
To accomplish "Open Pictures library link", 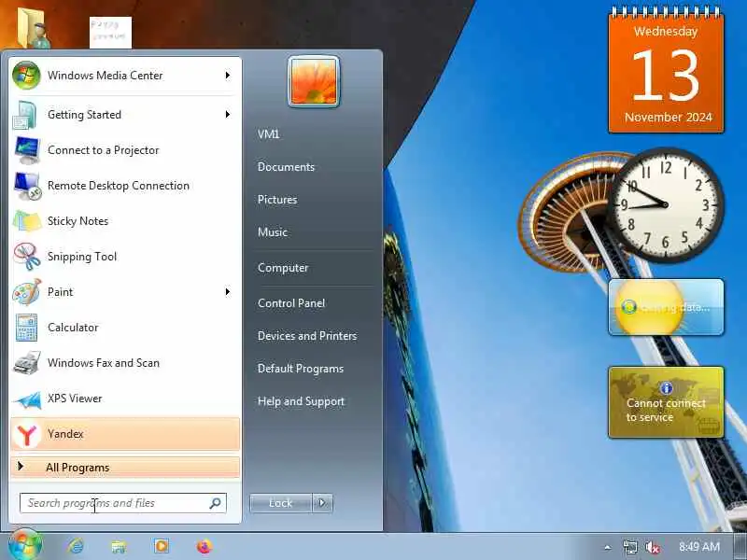I will click(277, 200).
